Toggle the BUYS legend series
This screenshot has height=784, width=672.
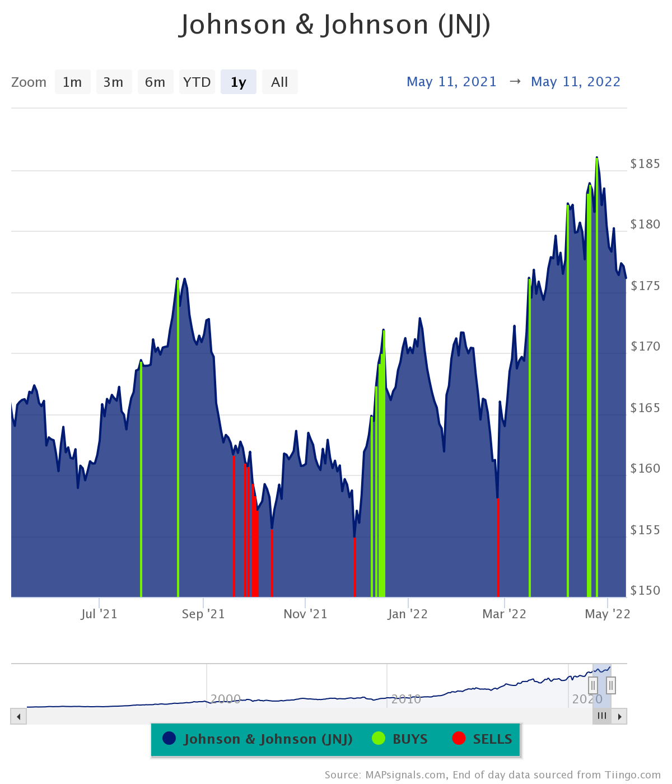400,739
